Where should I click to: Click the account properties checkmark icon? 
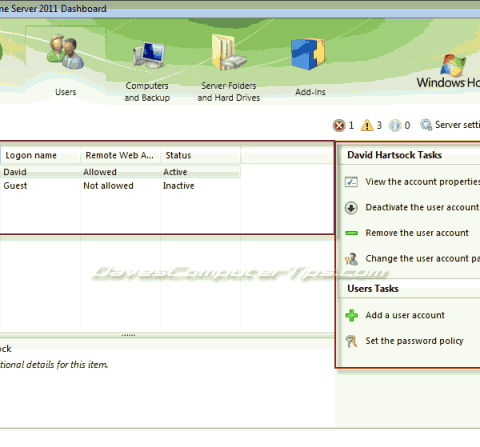351,182
